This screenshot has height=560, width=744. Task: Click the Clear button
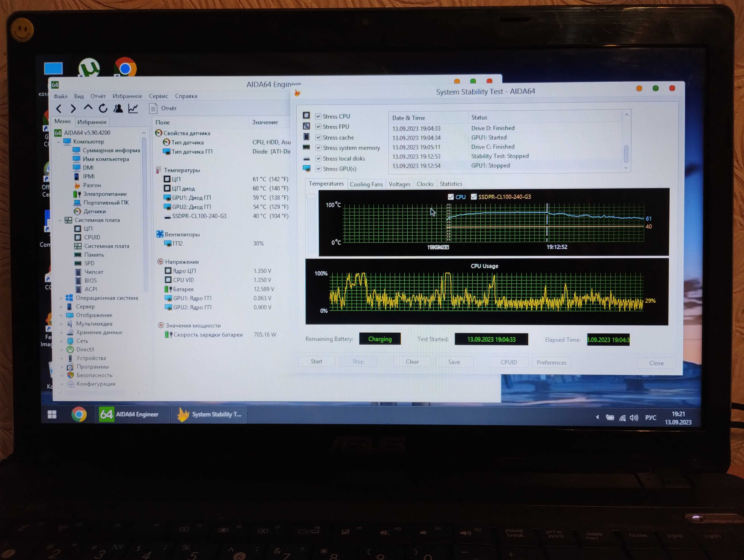coord(412,362)
